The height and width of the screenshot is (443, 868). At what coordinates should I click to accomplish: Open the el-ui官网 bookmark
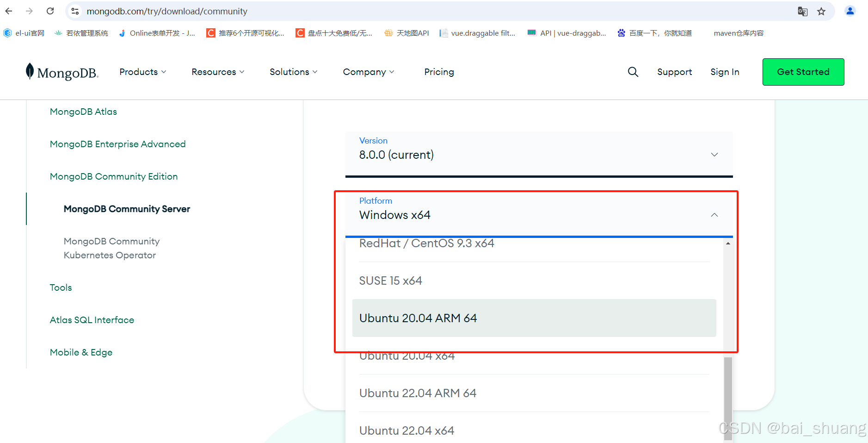(x=24, y=33)
